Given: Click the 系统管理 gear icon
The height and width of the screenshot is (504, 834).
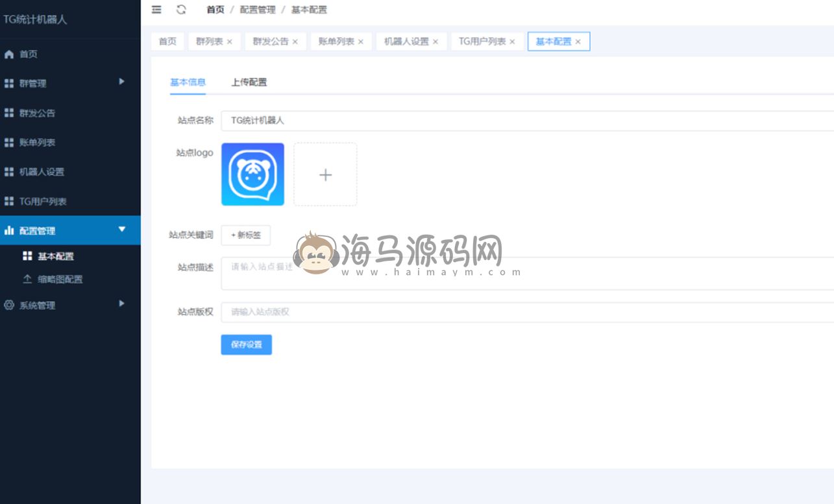Looking at the screenshot, I should click(9, 306).
